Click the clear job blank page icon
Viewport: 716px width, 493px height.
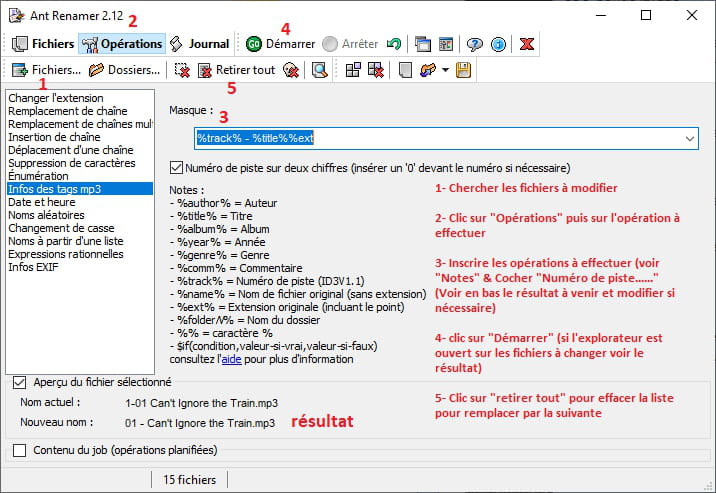tap(405, 70)
